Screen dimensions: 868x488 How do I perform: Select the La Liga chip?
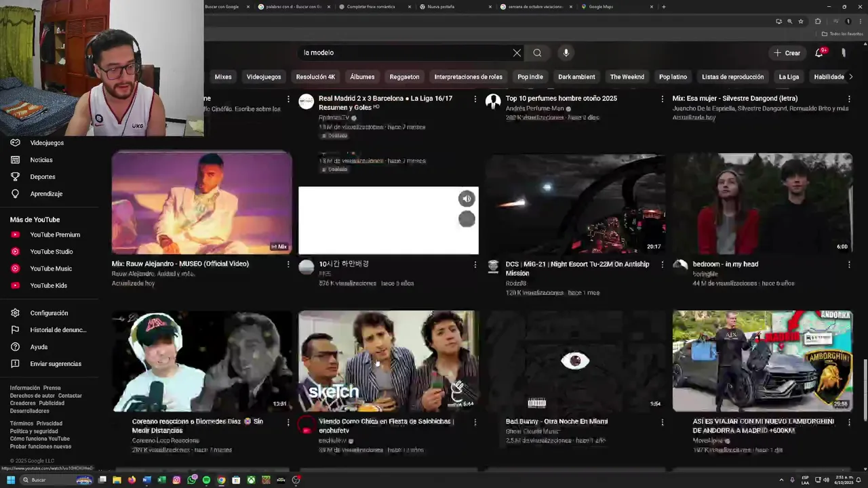click(789, 77)
